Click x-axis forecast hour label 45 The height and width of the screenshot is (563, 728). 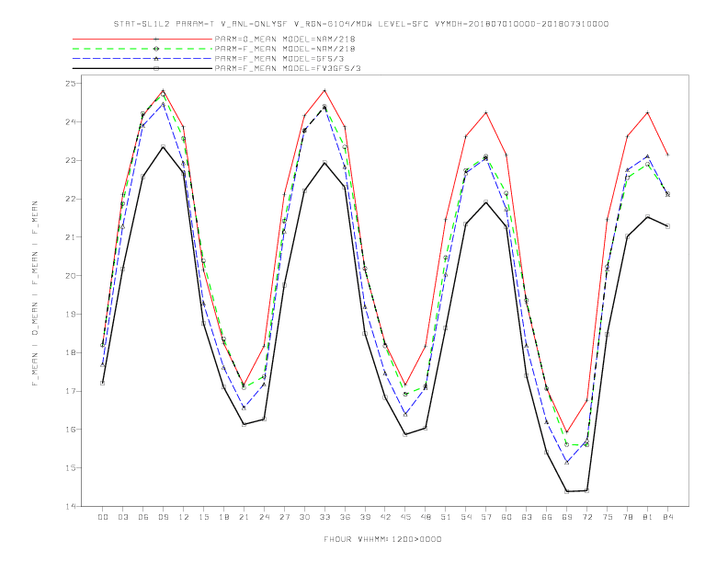pyautogui.click(x=405, y=517)
